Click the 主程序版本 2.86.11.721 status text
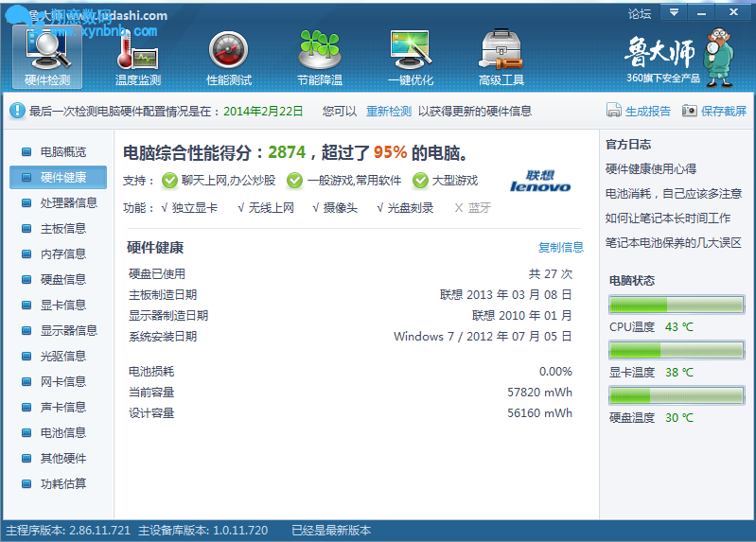This screenshot has width=756, height=542. [68, 531]
